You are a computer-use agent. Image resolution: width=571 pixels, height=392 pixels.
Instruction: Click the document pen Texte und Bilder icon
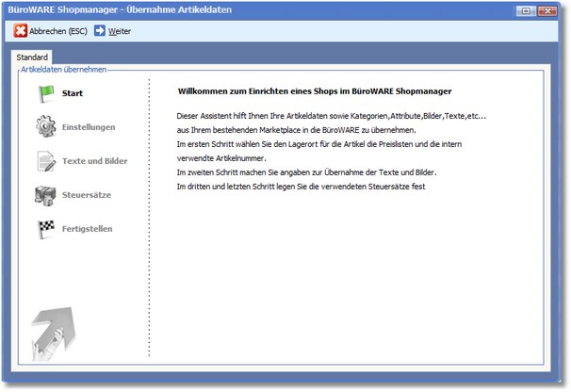tap(46, 161)
